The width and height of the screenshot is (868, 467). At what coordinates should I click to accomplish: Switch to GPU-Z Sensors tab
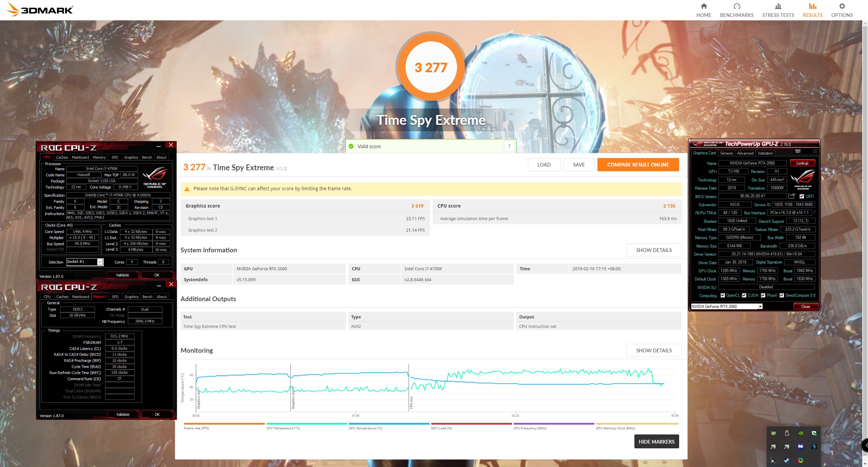726,153
